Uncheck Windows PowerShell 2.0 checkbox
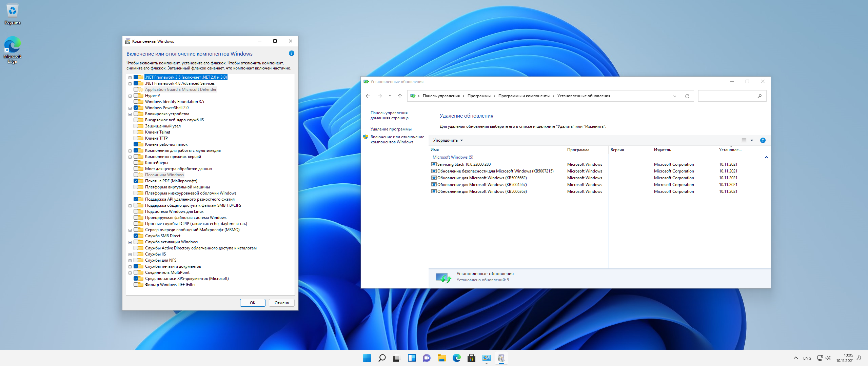 pos(136,108)
